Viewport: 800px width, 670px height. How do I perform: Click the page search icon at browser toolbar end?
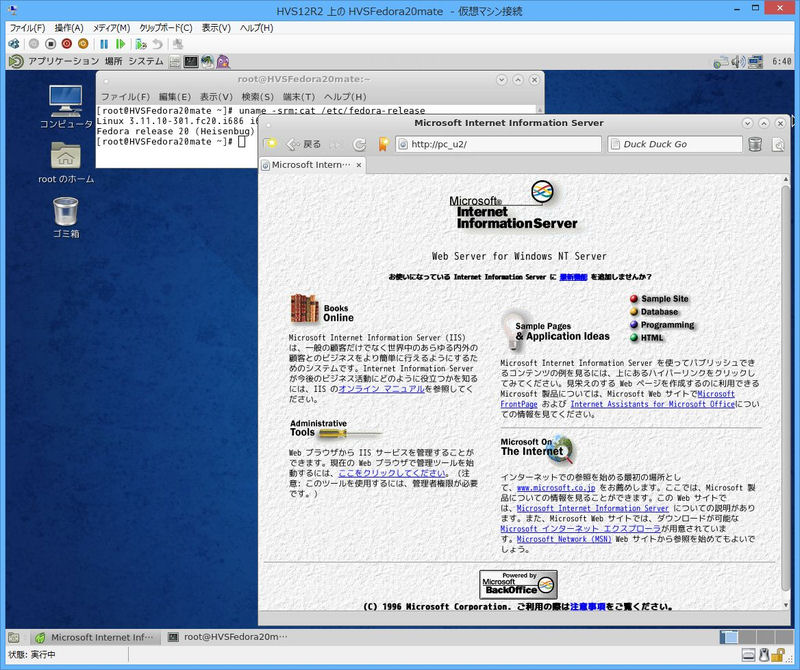tap(778, 144)
